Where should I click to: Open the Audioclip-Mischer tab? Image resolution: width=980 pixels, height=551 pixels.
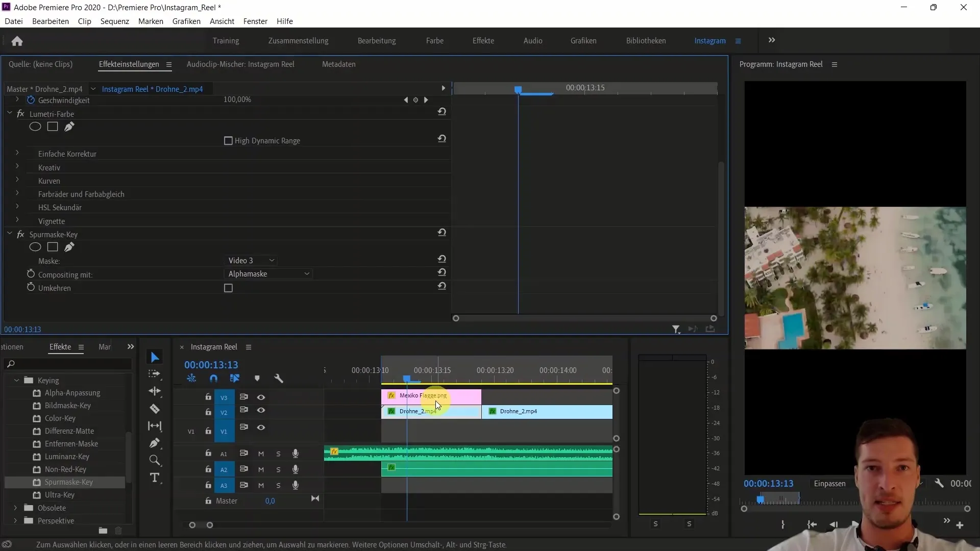240,64
